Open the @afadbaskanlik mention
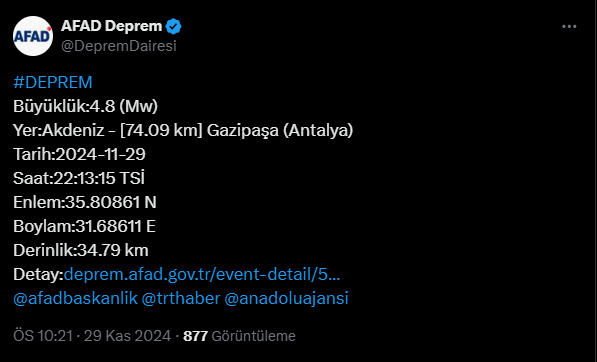The width and height of the screenshot is (597, 362). 75,298
